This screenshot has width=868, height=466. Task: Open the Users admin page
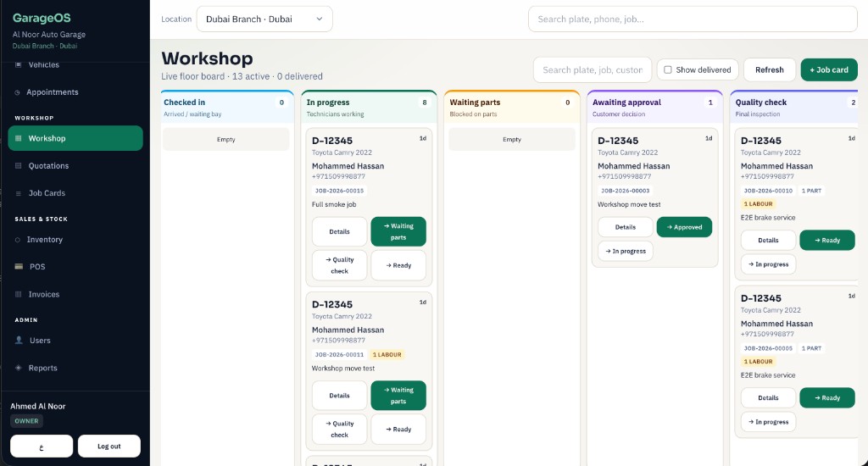coord(75,341)
